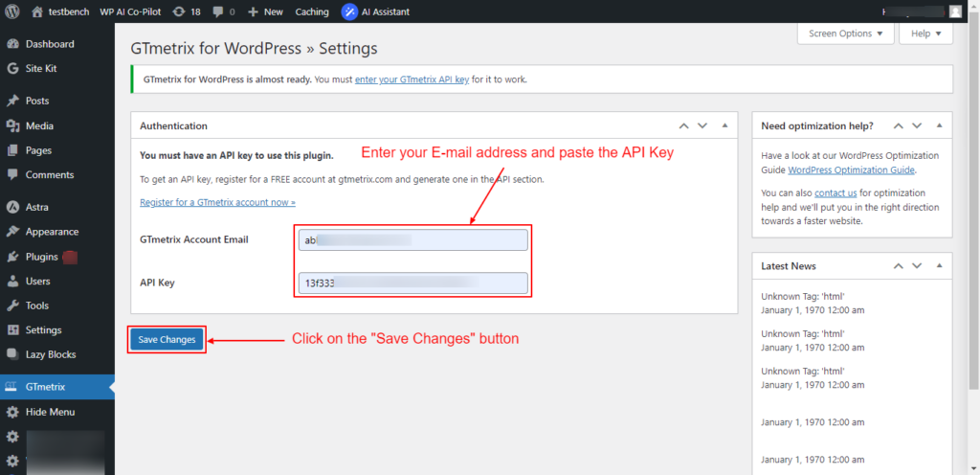Viewport: 980px width, 475px height.
Task: Click the Posts pin icon
Action: click(12, 101)
